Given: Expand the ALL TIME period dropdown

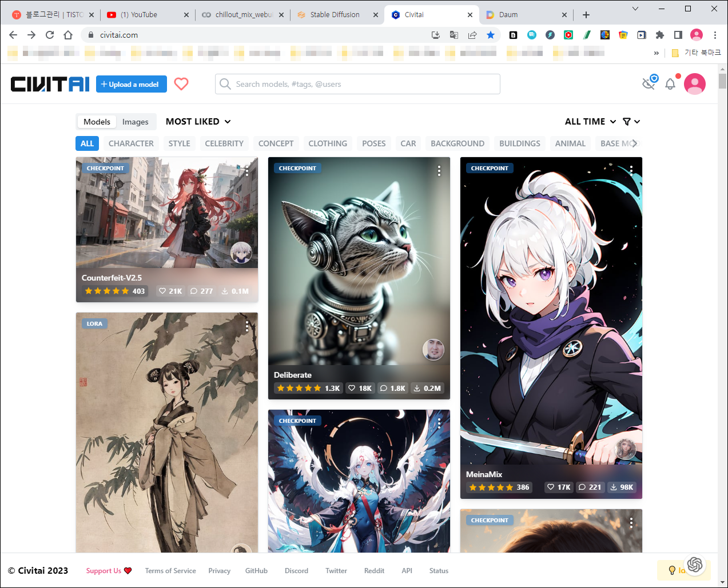Looking at the screenshot, I should (590, 122).
